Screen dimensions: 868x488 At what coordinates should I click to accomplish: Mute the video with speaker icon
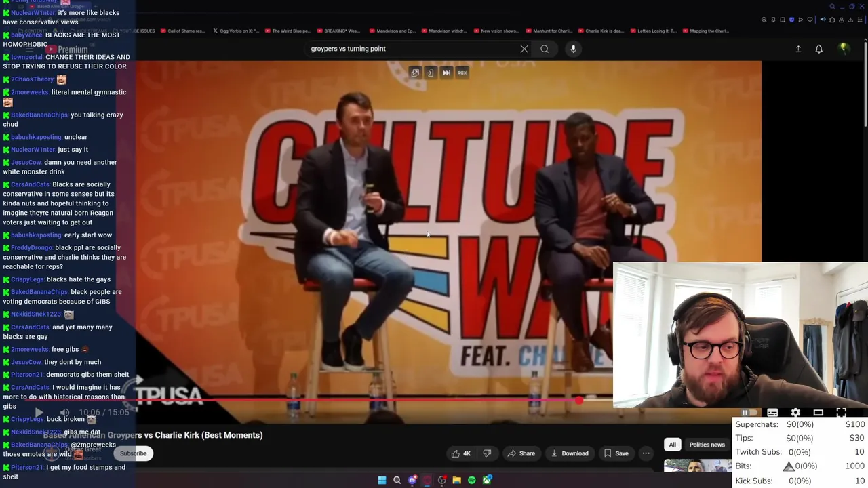[64, 412]
